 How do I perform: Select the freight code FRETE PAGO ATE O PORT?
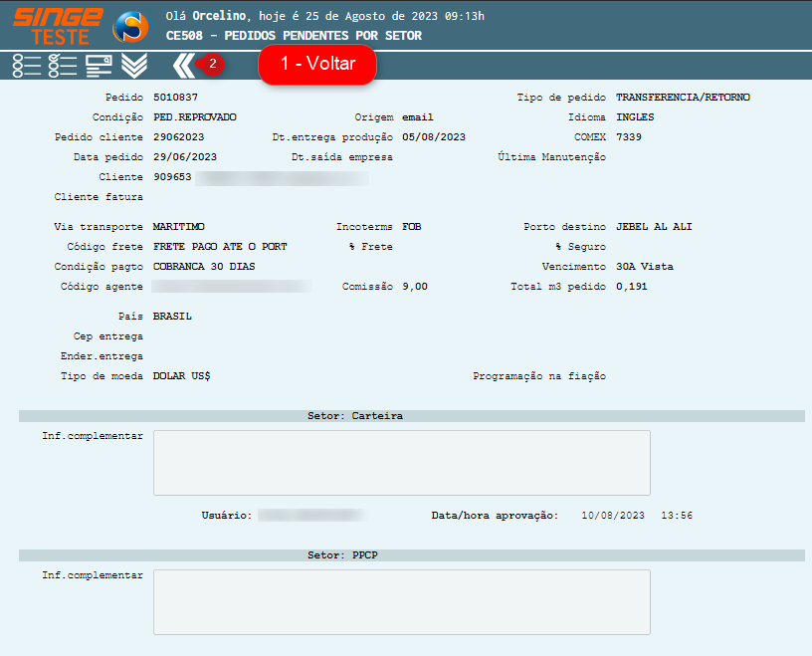click(220, 247)
